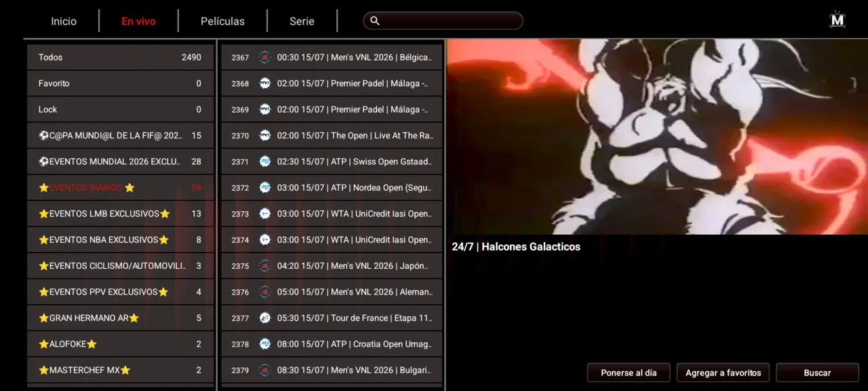Click the channel logo for 2376
The width and height of the screenshot is (868, 391).
coord(265,292)
